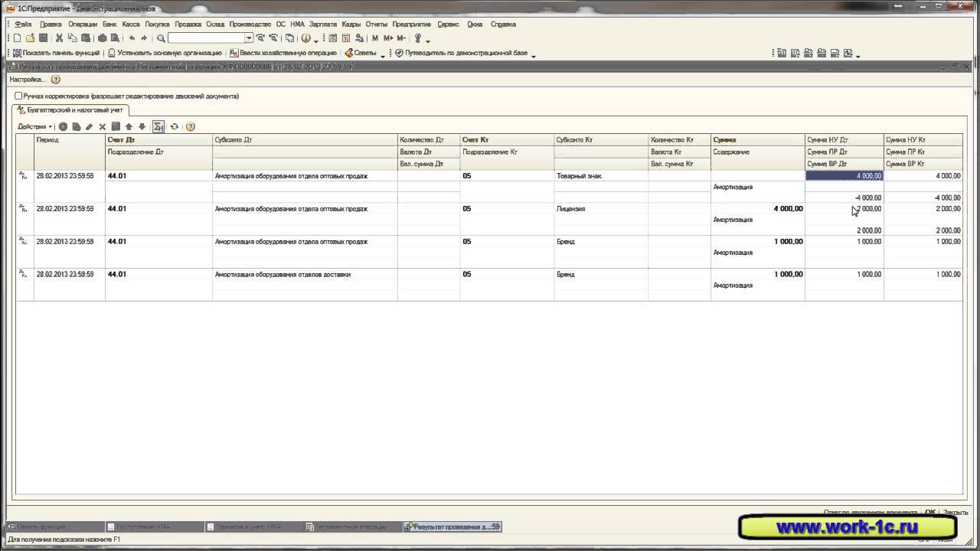Click help icon next to Настройка

point(55,80)
